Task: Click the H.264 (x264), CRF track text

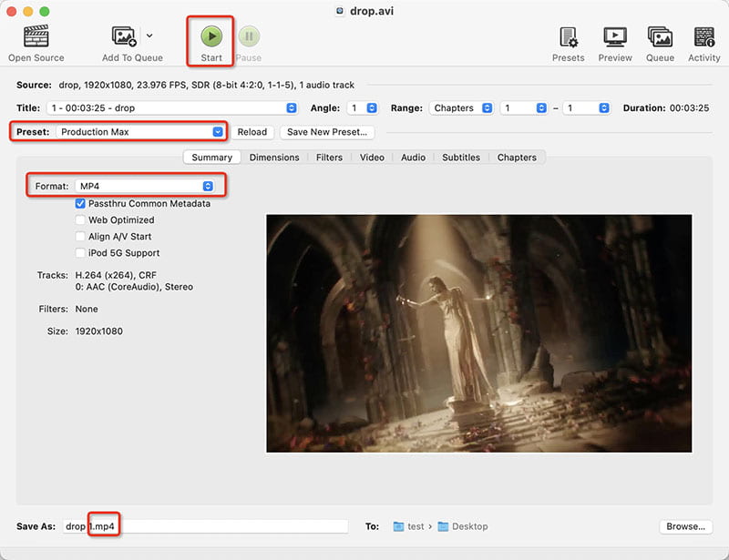Action: click(x=116, y=275)
